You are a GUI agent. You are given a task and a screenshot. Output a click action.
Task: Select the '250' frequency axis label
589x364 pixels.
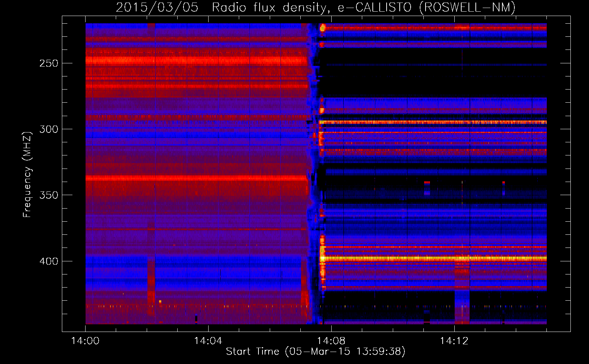pyautogui.click(x=49, y=63)
